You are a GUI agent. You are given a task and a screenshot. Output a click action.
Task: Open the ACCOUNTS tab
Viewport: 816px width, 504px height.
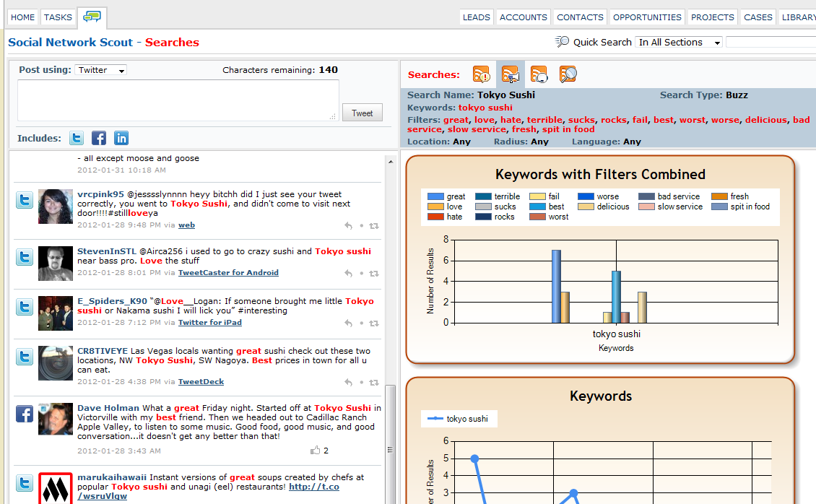[x=523, y=17]
